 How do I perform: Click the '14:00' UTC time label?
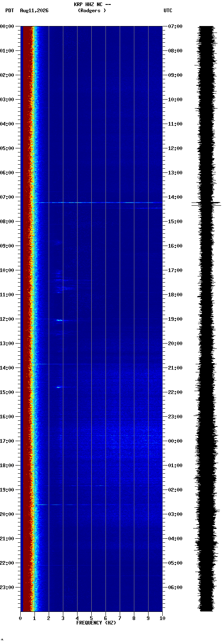tap(175, 197)
